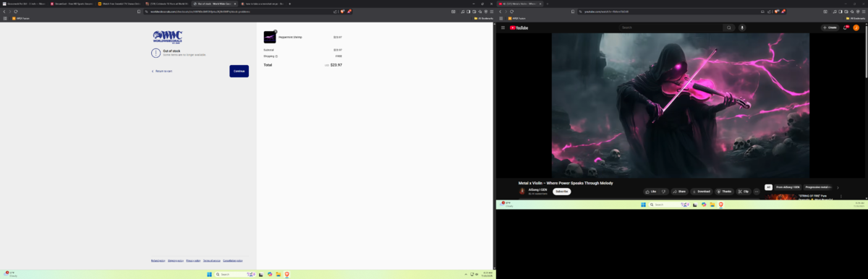Open the YouTube notifications bell
Image resolution: width=868 pixels, height=279 pixels.
845,27
